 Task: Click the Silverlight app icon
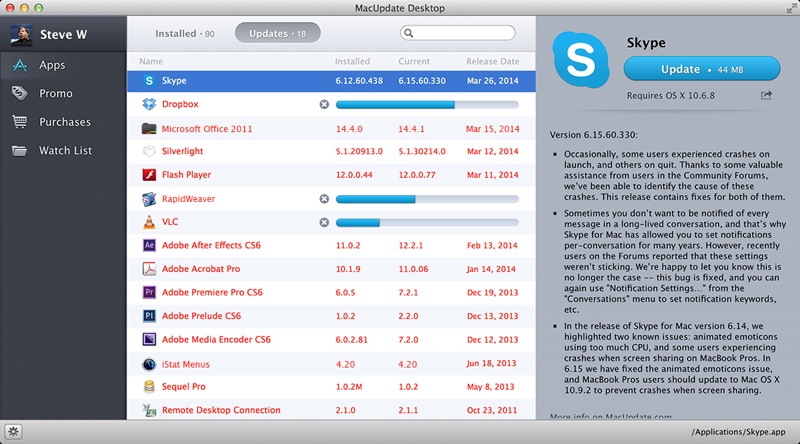click(148, 151)
